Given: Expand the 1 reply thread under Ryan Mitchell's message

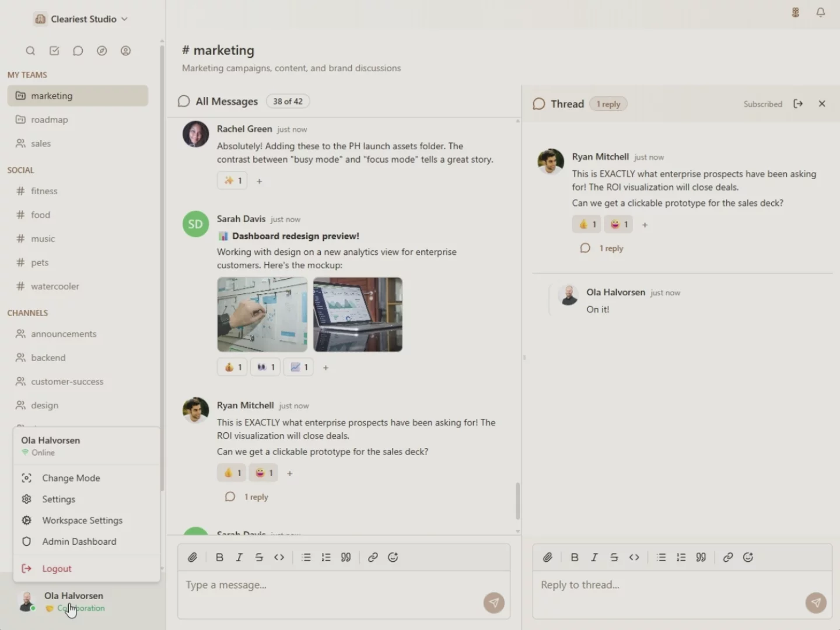Looking at the screenshot, I should [256, 497].
